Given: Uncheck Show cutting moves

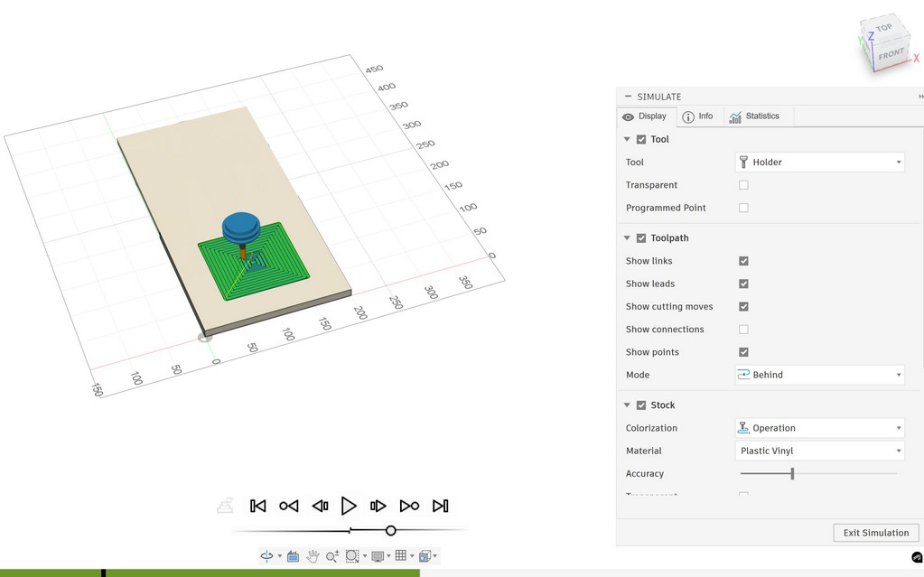Looking at the screenshot, I should tap(743, 306).
